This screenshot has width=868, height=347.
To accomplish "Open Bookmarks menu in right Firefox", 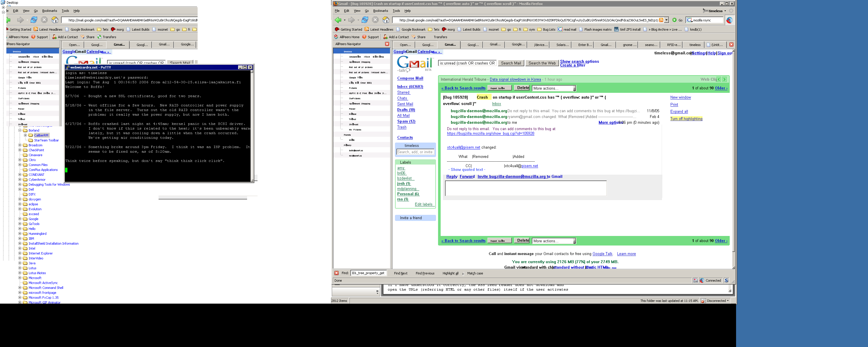I will pos(380,11).
